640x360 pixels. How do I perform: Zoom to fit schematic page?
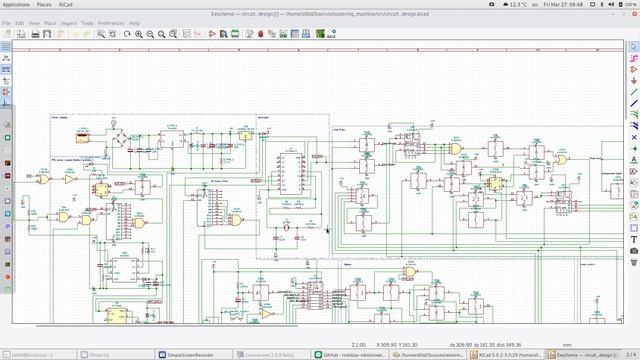(162, 34)
